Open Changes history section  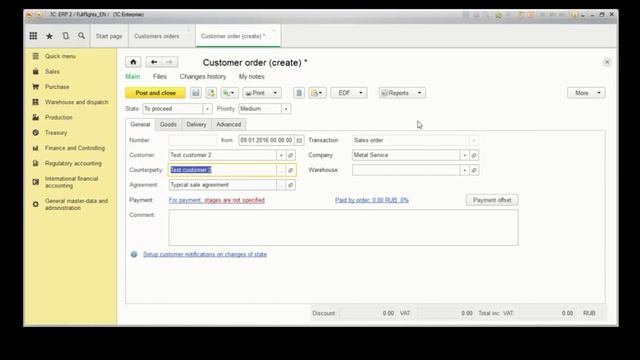[x=203, y=77]
